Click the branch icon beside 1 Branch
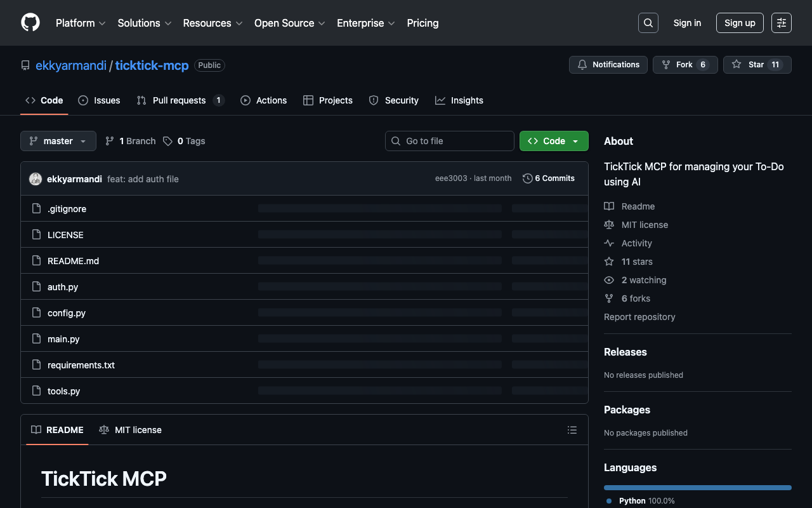The height and width of the screenshot is (508, 812). (x=110, y=141)
